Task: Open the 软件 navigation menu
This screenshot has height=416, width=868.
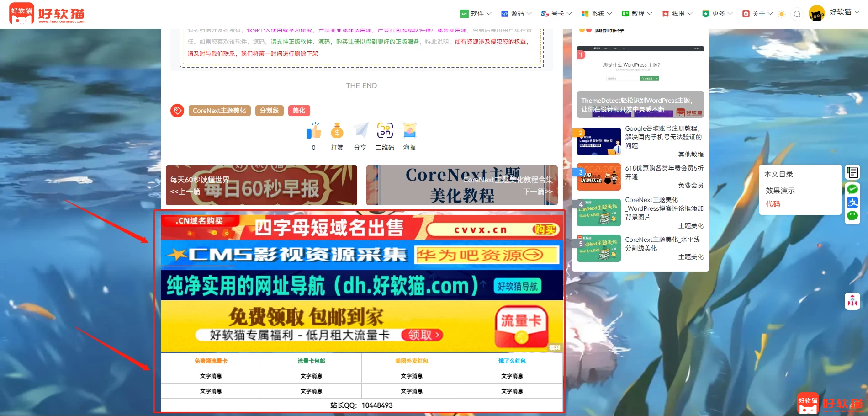Action: (476, 14)
